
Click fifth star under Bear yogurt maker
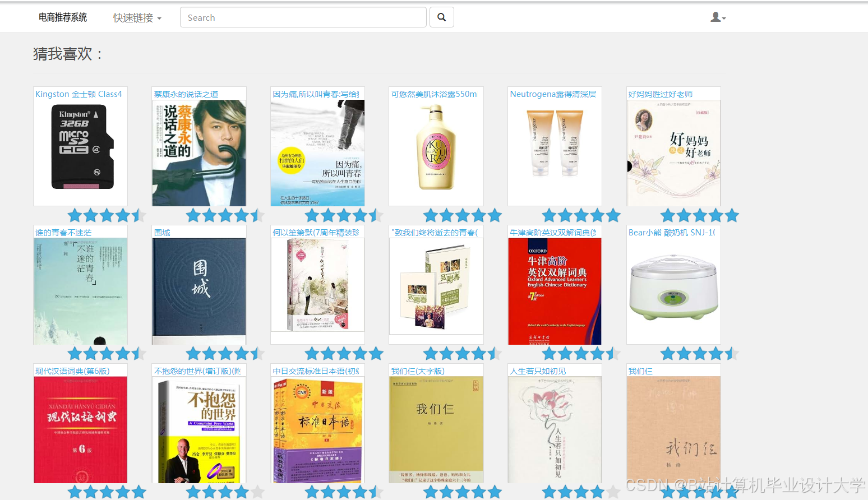731,354
